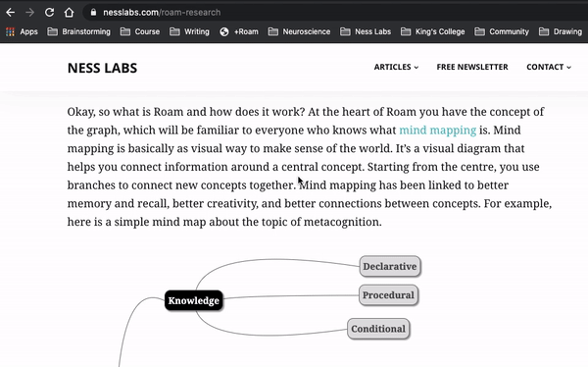This screenshot has height=367, width=588.
Task: Click the Drawing bookmark folder icon
Action: (544, 31)
